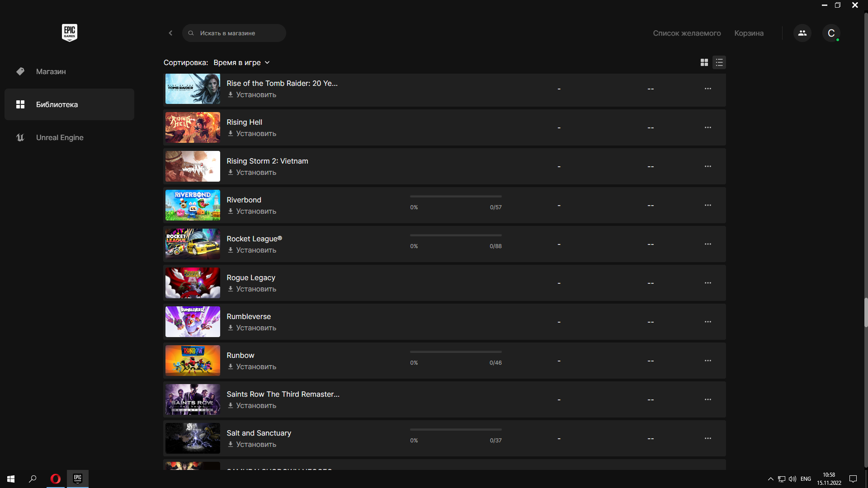This screenshot has height=488, width=868.
Task: Click the Salt and Sanctuary achievements progress bar
Action: 456,430
